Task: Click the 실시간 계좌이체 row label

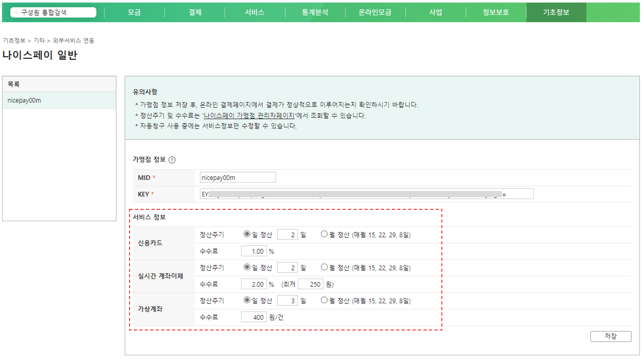Action: click(160, 276)
